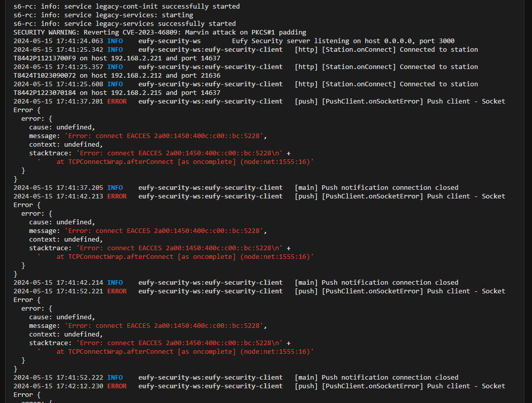This screenshot has height=403, width=532.
Task: Select timestamp 17:41:24.063
Action: pyautogui.click(x=80, y=41)
